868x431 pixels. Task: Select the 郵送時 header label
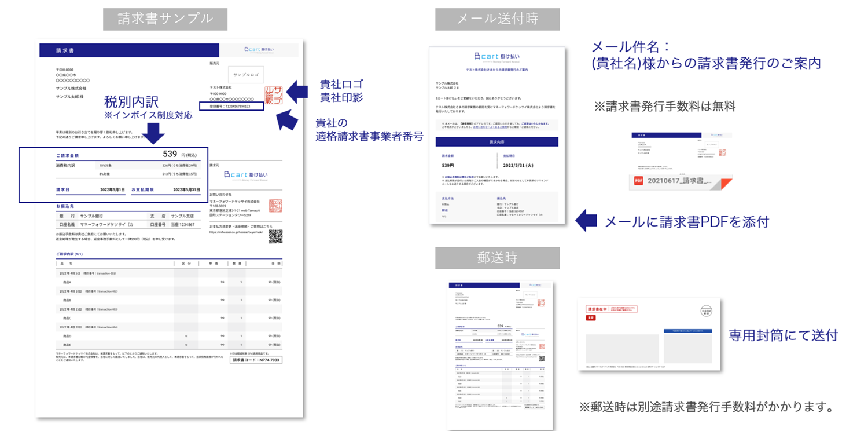[497, 258]
